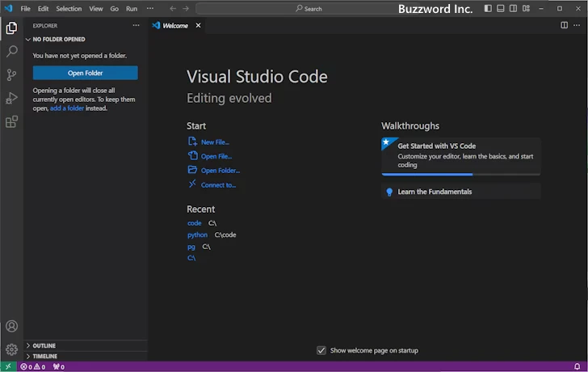The width and height of the screenshot is (588, 372).
Task: Open the Run and Debug view
Action: pos(11,98)
